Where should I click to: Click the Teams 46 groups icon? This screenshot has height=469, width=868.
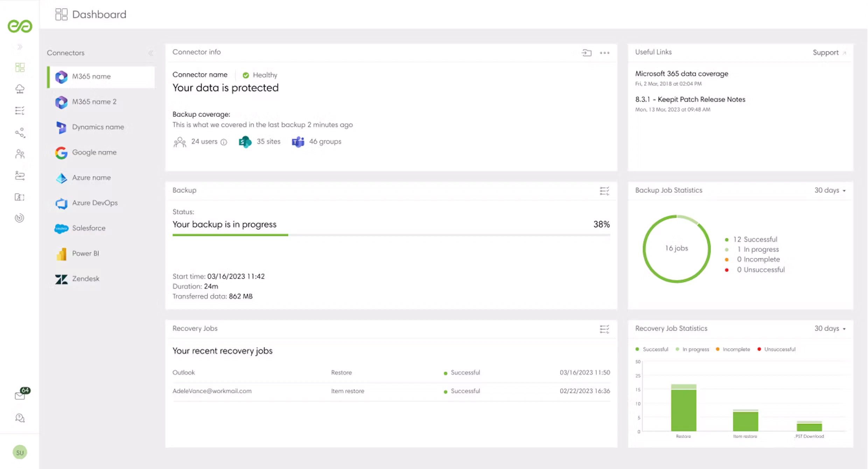point(298,142)
